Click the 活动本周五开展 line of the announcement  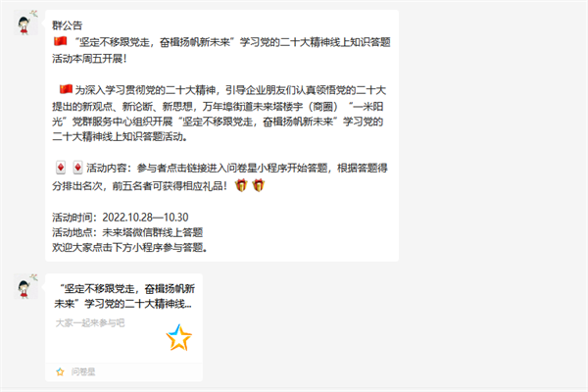(89, 59)
